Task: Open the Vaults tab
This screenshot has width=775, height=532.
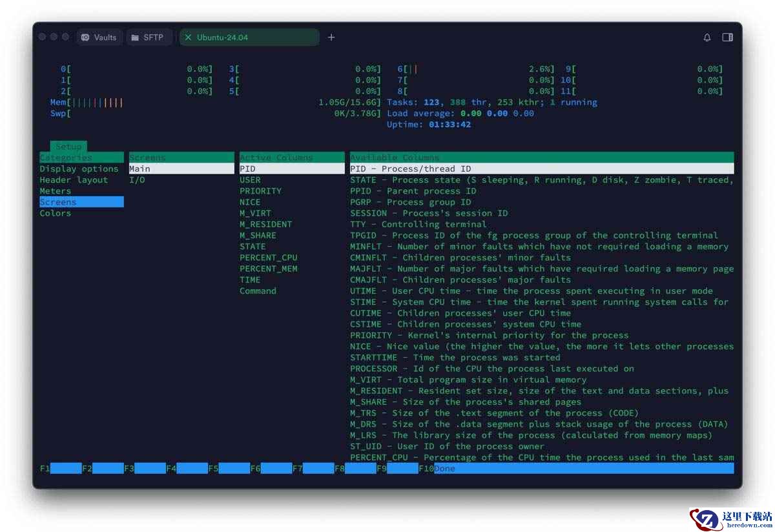Action: pyautogui.click(x=99, y=37)
